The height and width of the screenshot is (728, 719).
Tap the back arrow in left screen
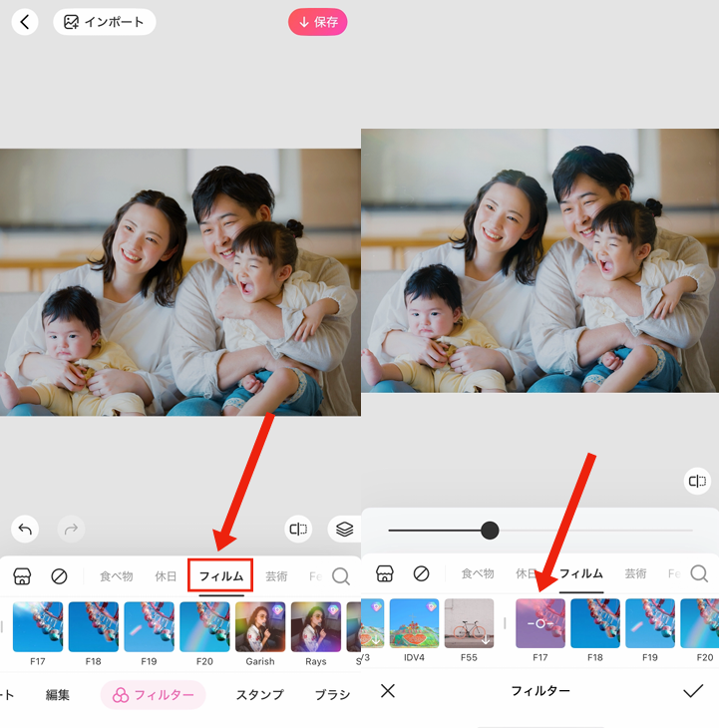click(x=25, y=22)
